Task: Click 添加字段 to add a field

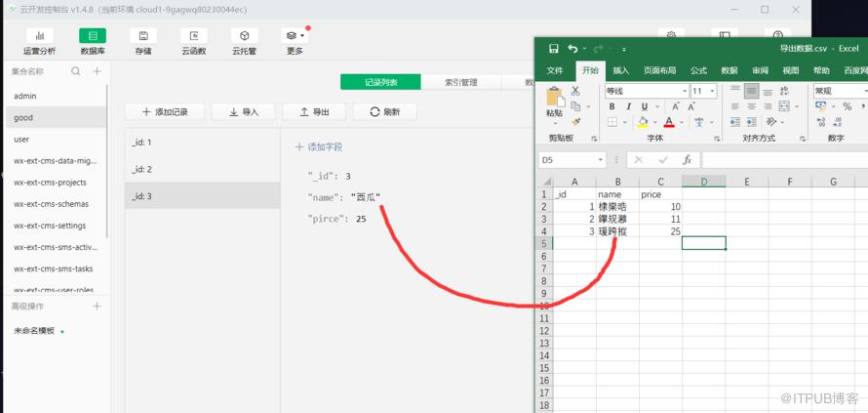Action: pos(318,146)
